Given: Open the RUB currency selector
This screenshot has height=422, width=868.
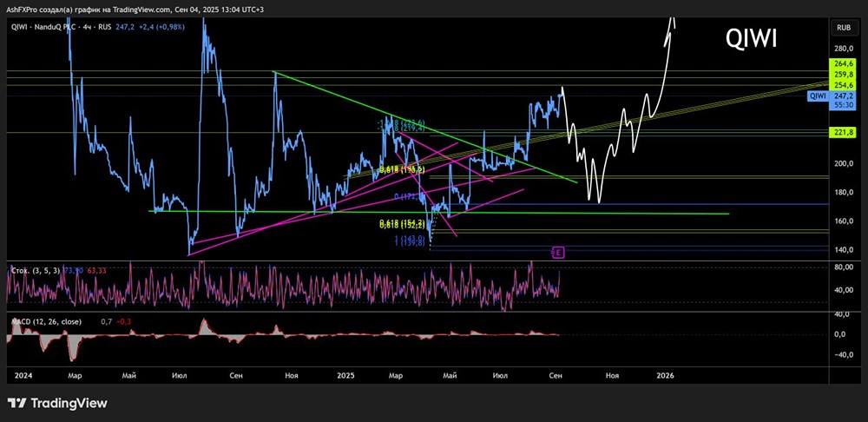Looking at the screenshot, I should pos(844,27).
